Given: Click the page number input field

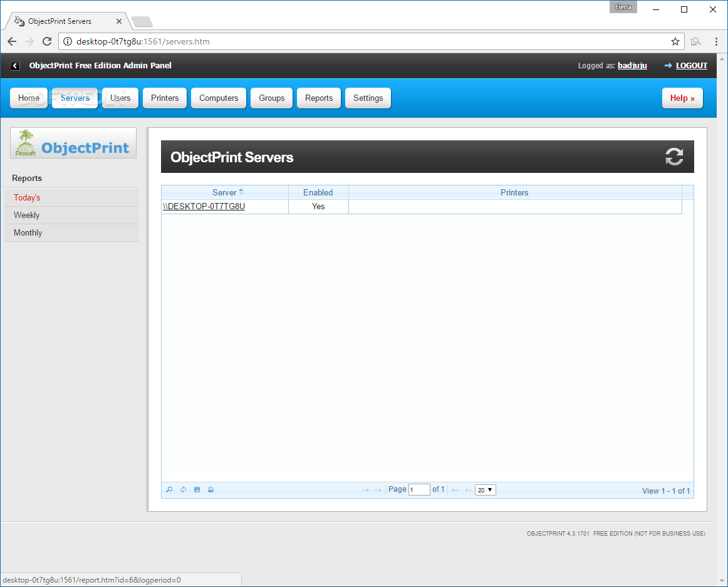Looking at the screenshot, I should tap(419, 490).
